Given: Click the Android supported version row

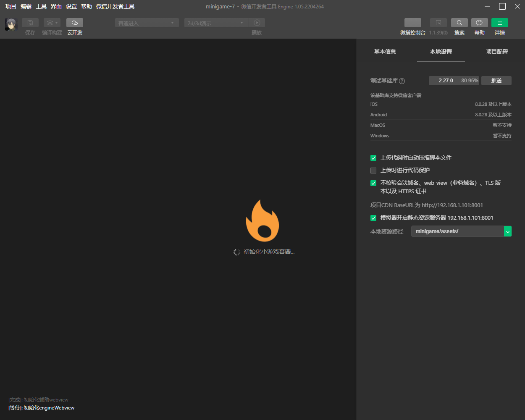Looking at the screenshot, I should coord(441,115).
